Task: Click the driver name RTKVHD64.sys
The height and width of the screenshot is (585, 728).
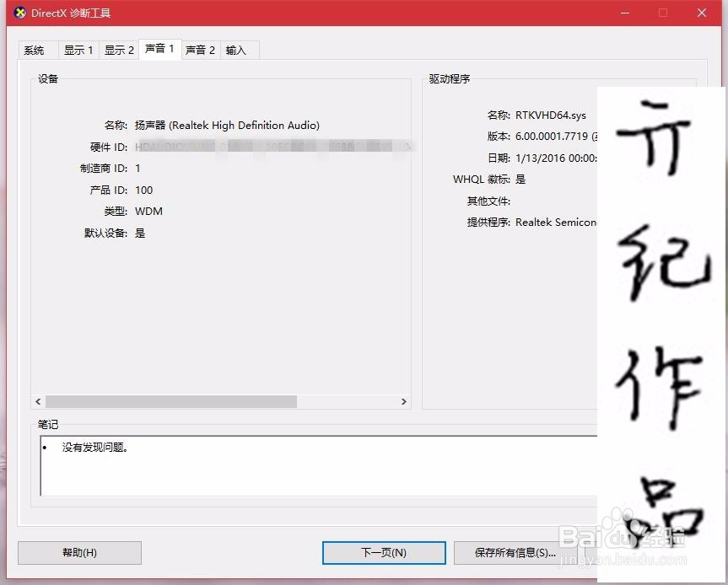Action: pyautogui.click(x=551, y=115)
